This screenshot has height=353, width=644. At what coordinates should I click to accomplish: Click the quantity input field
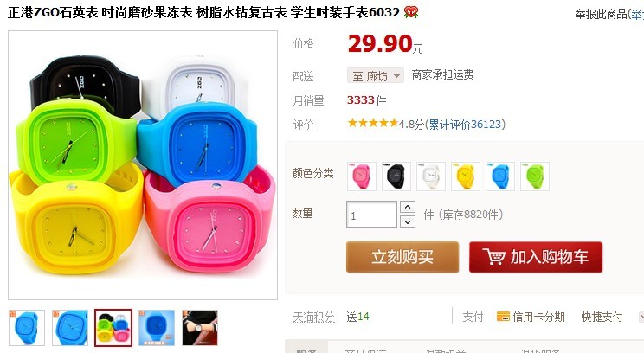(x=371, y=215)
